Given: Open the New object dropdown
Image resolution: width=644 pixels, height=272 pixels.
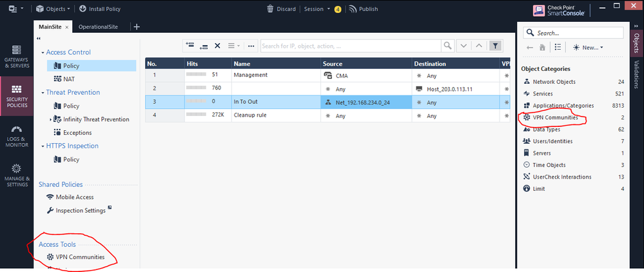Looking at the screenshot, I should coord(588,47).
